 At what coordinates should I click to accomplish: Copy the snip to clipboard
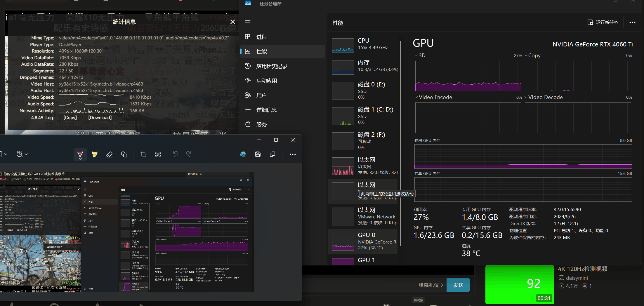(272, 154)
